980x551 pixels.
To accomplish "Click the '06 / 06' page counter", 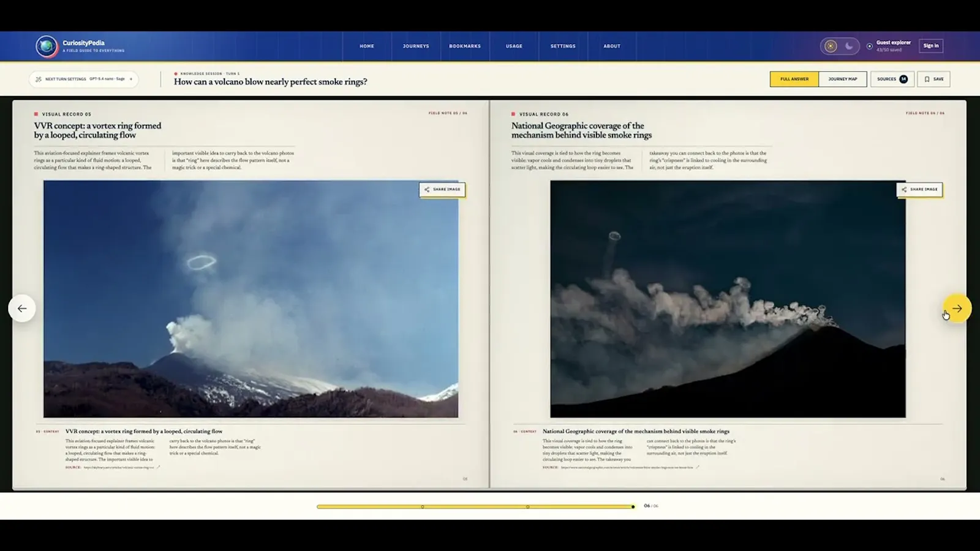I will pos(651,506).
